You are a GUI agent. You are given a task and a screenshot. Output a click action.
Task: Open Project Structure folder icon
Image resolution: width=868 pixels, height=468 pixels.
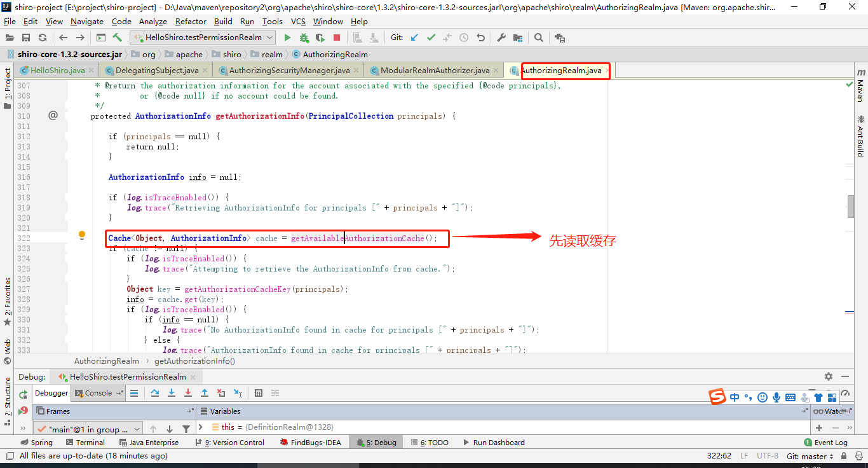[x=518, y=38]
